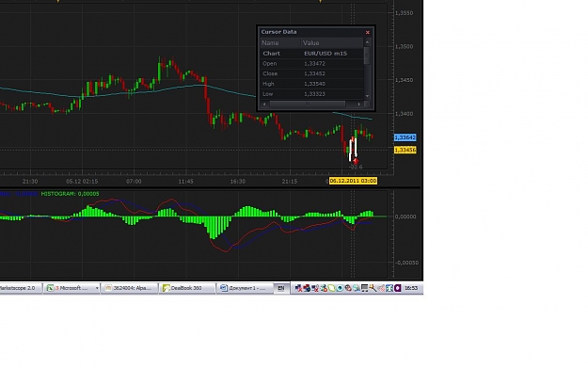Screen dimensions: 588x368
Task: Click the hammer tool system tray icon
Action: click(x=373, y=288)
